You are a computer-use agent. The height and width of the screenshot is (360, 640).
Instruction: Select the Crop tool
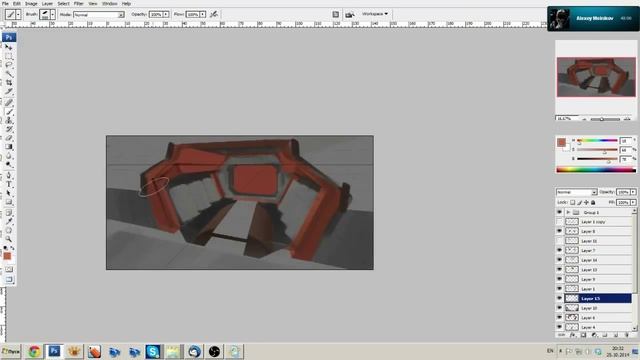(9, 82)
